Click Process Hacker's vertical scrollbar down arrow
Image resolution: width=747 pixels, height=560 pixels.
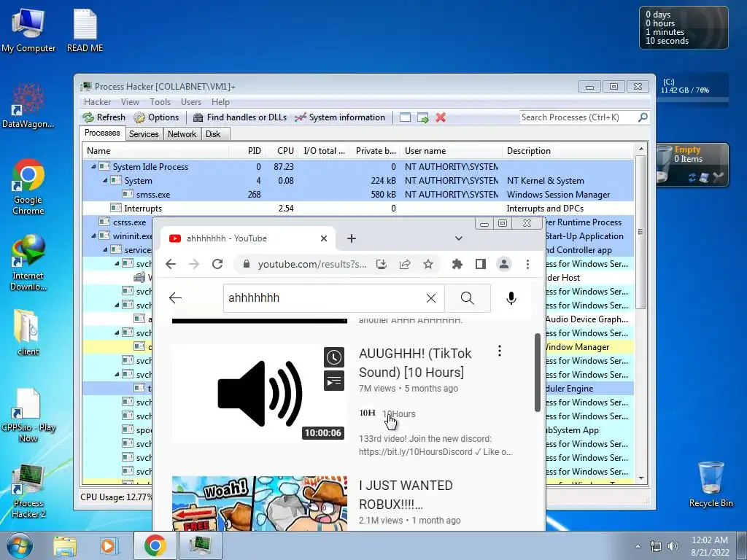tap(641, 478)
